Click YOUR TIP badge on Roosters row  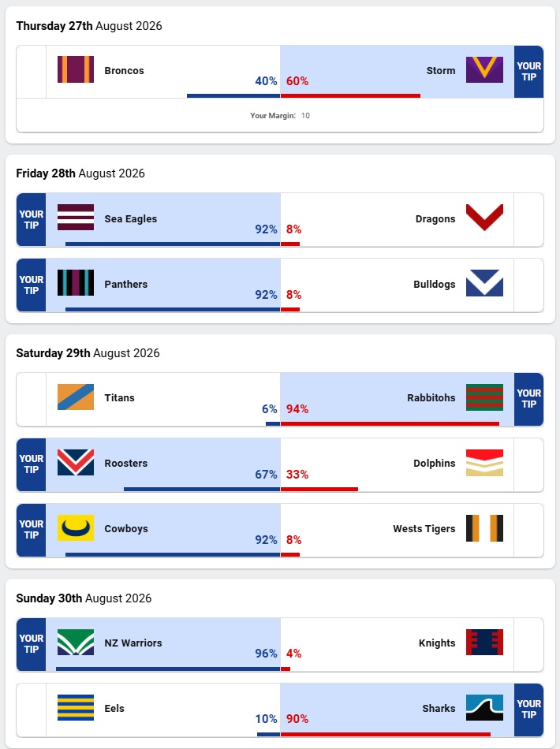pos(32,464)
